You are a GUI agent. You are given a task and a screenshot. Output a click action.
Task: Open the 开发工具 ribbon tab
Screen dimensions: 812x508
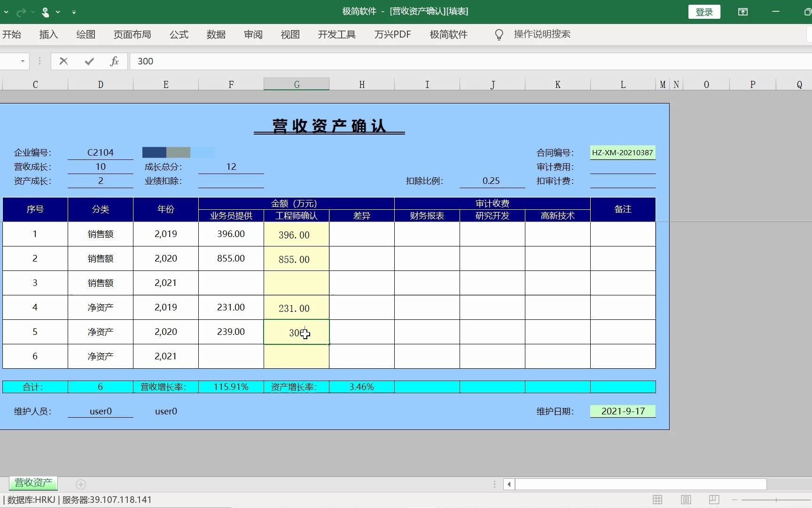click(336, 34)
